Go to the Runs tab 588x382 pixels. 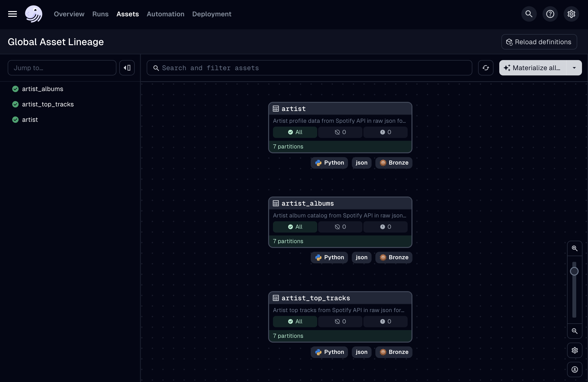(x=100, y=14)
